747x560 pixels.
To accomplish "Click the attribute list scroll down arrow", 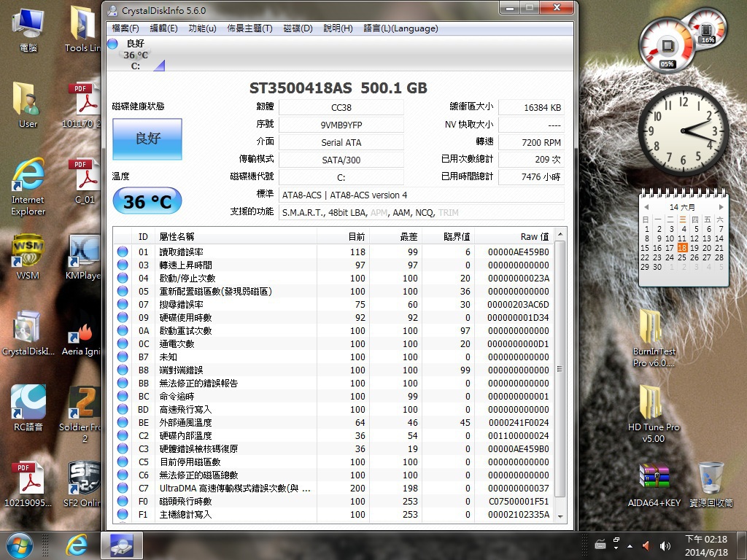I will tap(560, 516).
